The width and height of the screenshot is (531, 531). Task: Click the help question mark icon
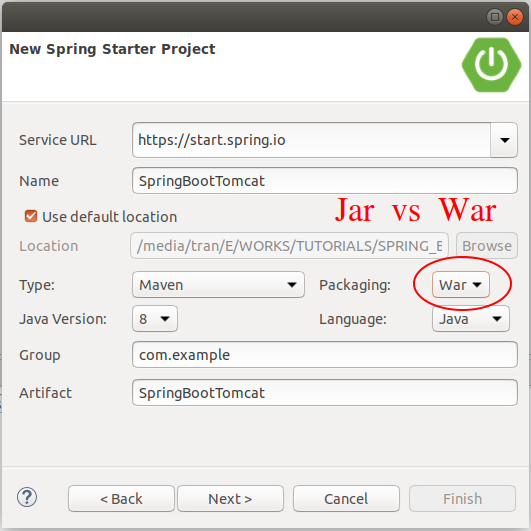27,497
